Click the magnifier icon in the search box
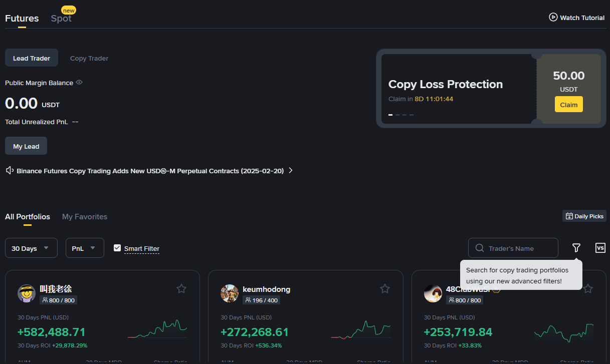The height and width of the screenshot is (364, 610). point(479,248)
